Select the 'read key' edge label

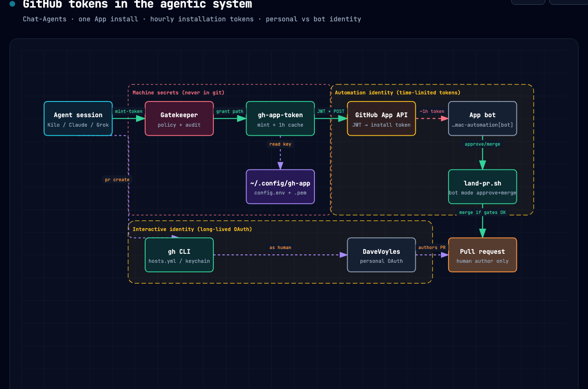tap(280, 144)
